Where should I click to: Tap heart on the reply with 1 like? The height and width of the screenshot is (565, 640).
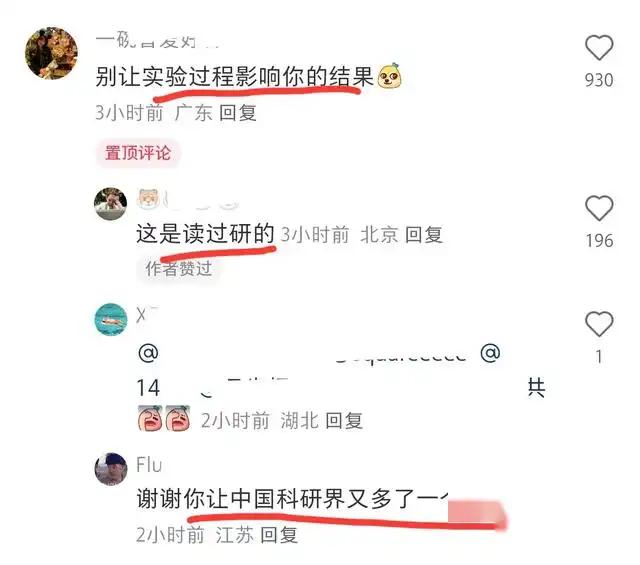[x=599, y=324]
